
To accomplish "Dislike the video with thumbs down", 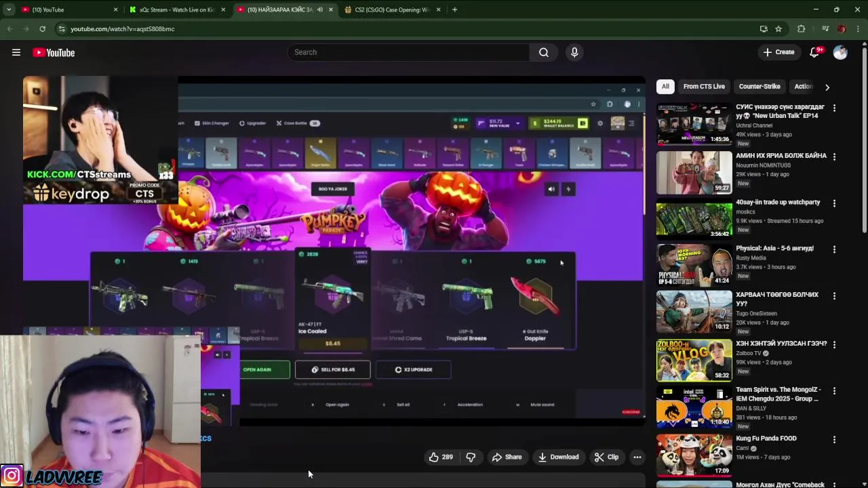I will coord(471,457).
